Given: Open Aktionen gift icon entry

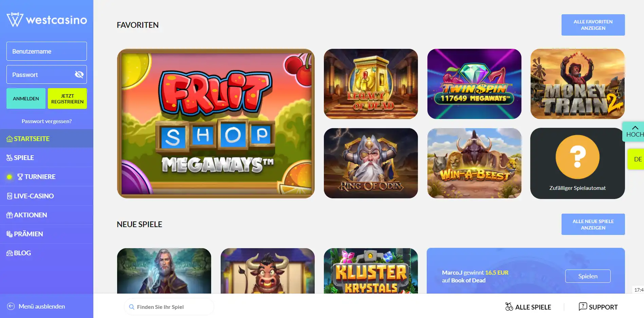Looking at the screenshot, I should click(x=10, y=215).
